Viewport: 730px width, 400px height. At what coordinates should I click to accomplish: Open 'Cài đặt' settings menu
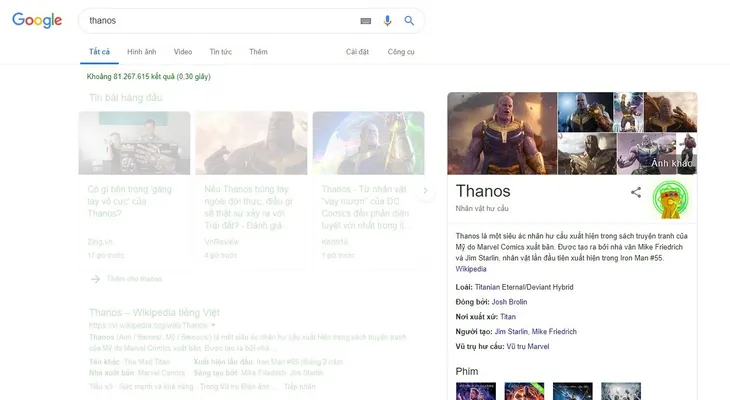pos(357,52)
